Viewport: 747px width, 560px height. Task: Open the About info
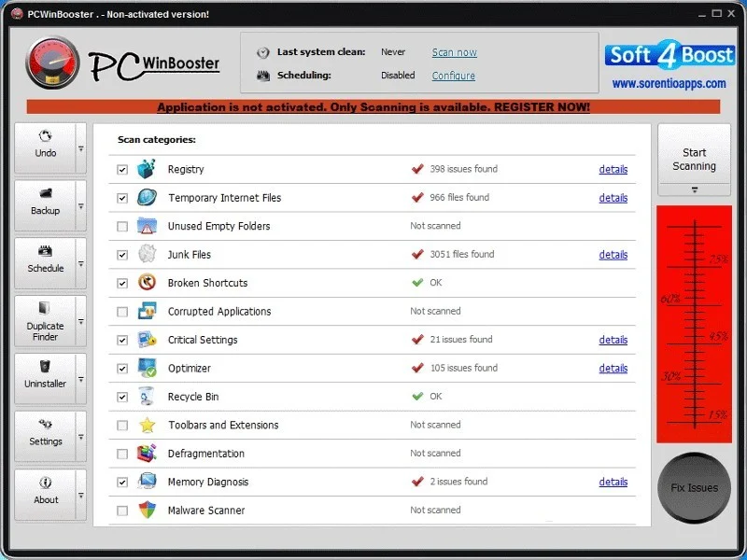pyautogui.click(x=45, y=495)
